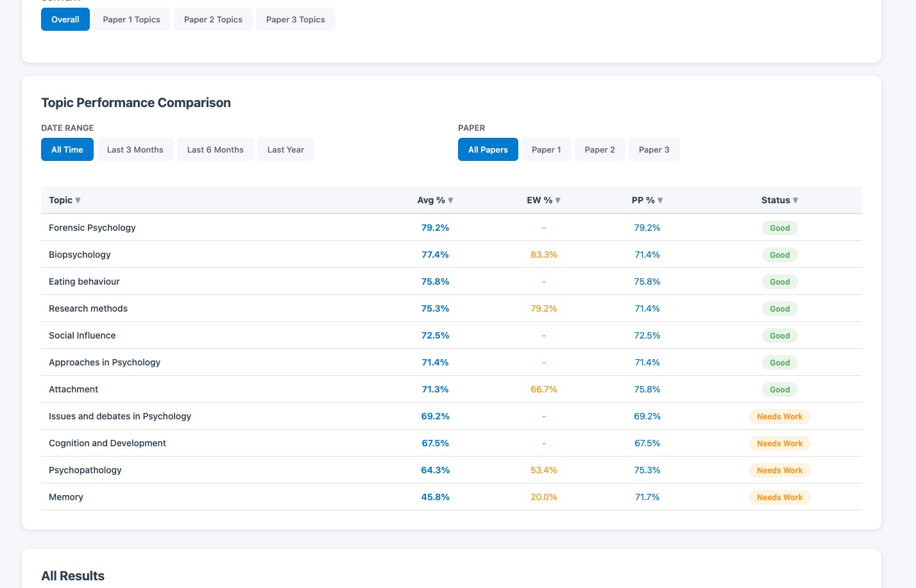The height and width of the screenshot is (588, 916).
Task: Click the 83.3% EW score for Biopsychology
Action: (x=543, y=255)
